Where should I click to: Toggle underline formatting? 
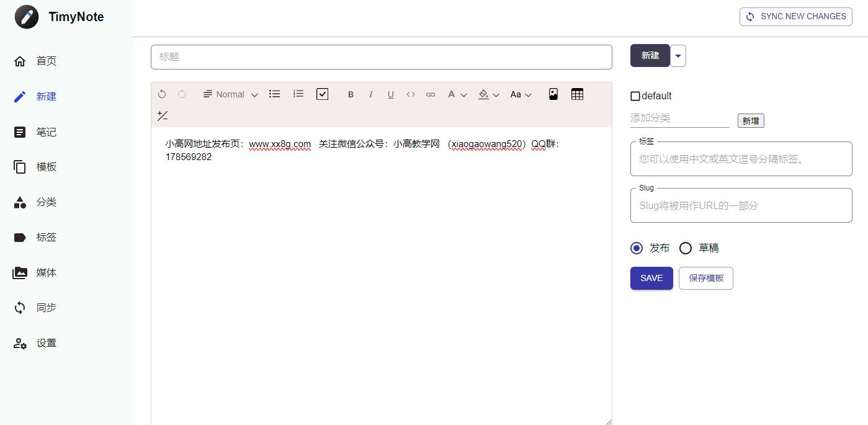point(390,94)
